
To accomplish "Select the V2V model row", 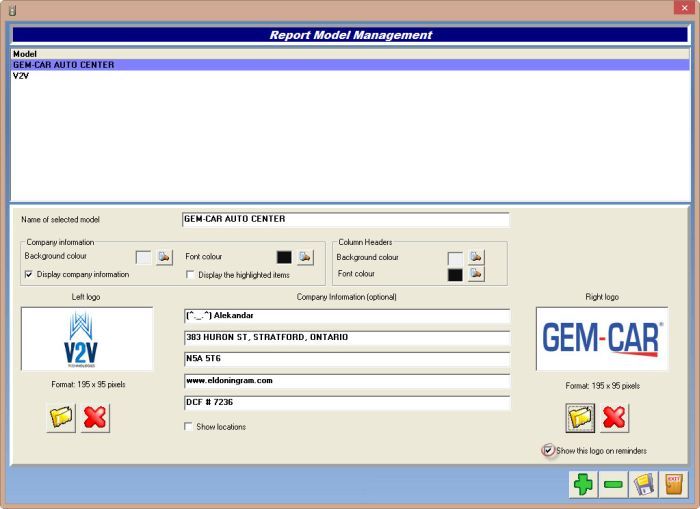I will [x=350, y=76].
